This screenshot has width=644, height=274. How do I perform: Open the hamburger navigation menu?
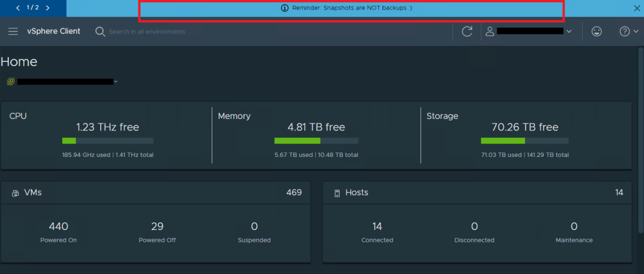click(x=13, y=31)
